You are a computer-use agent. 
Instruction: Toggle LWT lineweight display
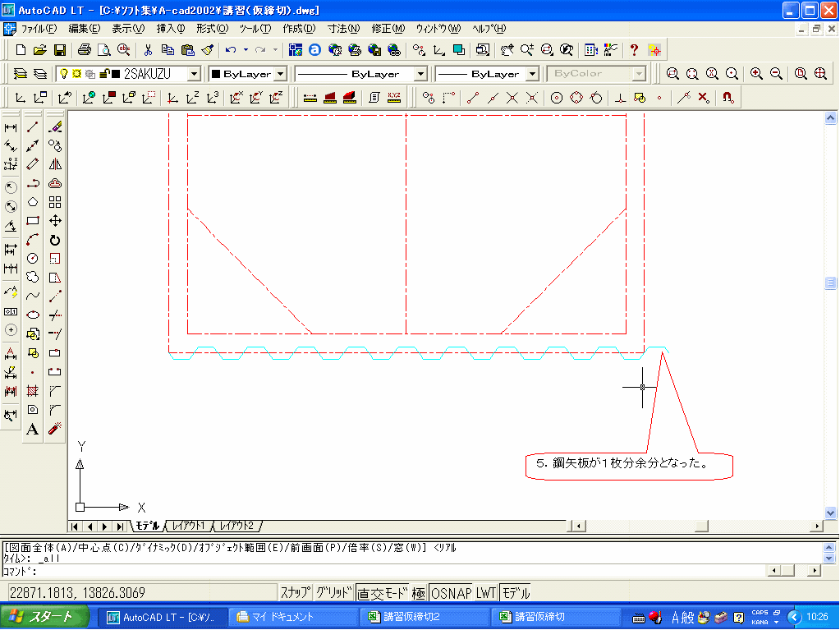tap(486, 592)
